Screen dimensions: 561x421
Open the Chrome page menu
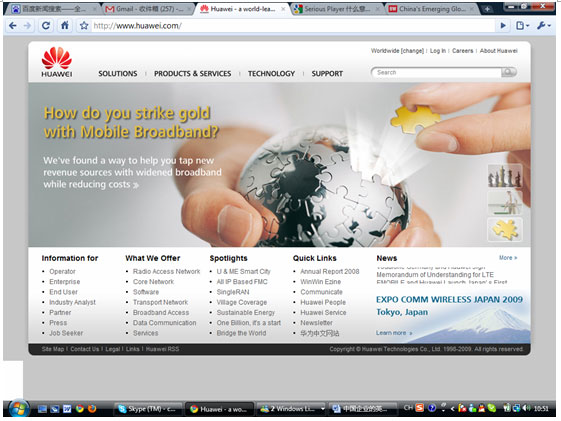click(x=522, y=26)
